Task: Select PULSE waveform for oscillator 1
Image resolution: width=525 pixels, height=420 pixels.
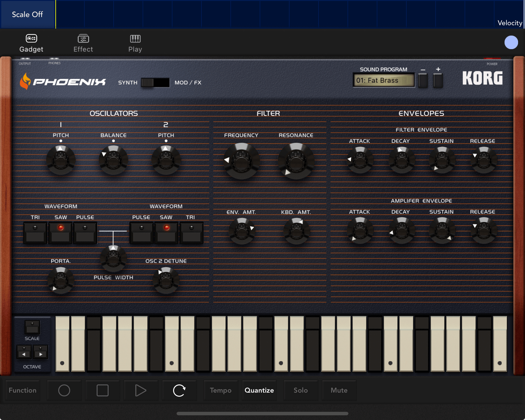Action: point(85,233)
